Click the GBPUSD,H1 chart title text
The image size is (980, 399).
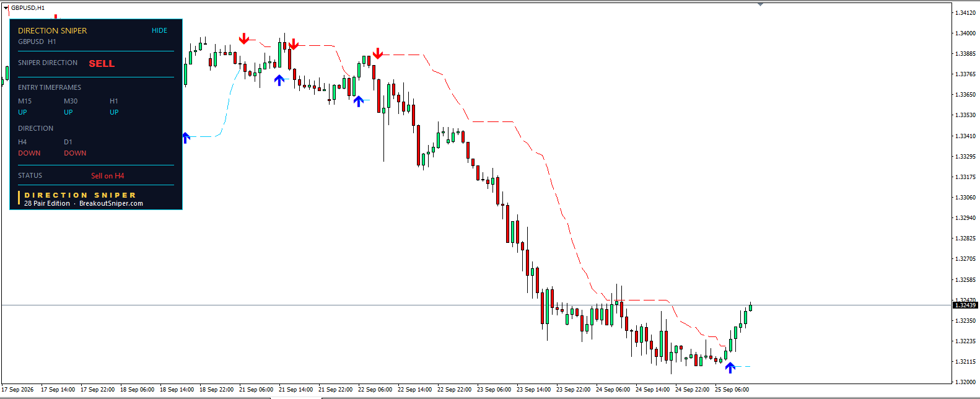click(x=28, y=8)
